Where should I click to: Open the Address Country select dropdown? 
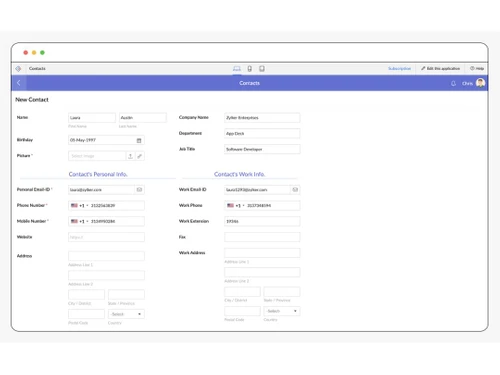(x=126, y=314)
